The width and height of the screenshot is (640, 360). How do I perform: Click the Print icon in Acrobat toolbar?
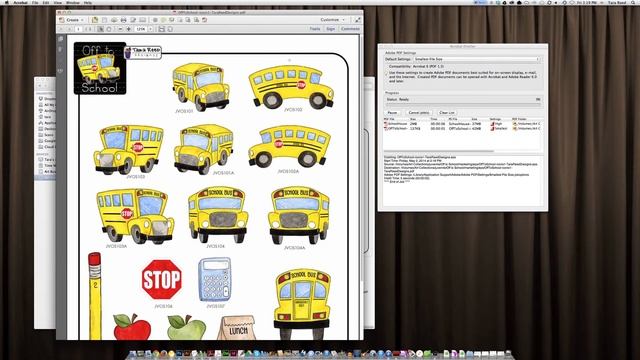[123, 20]
